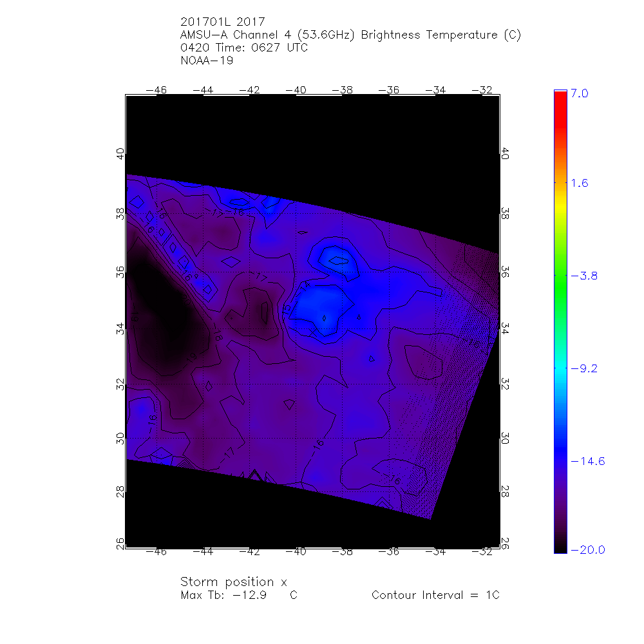644x644 pixels.
Task: Click the 7.0 label on the color scale
Action: point(579,93)
